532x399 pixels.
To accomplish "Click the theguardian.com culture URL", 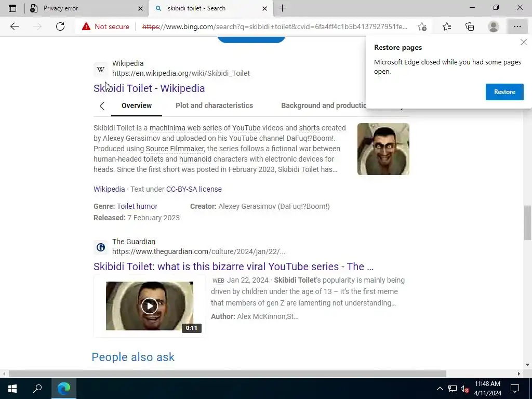I will 198,251.
